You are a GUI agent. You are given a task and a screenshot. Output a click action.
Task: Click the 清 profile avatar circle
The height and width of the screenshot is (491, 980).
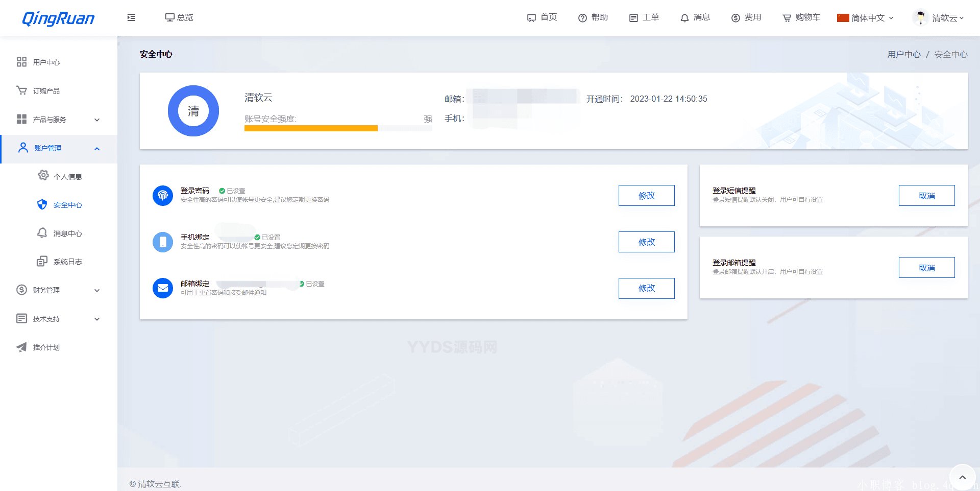click(193, 111)
